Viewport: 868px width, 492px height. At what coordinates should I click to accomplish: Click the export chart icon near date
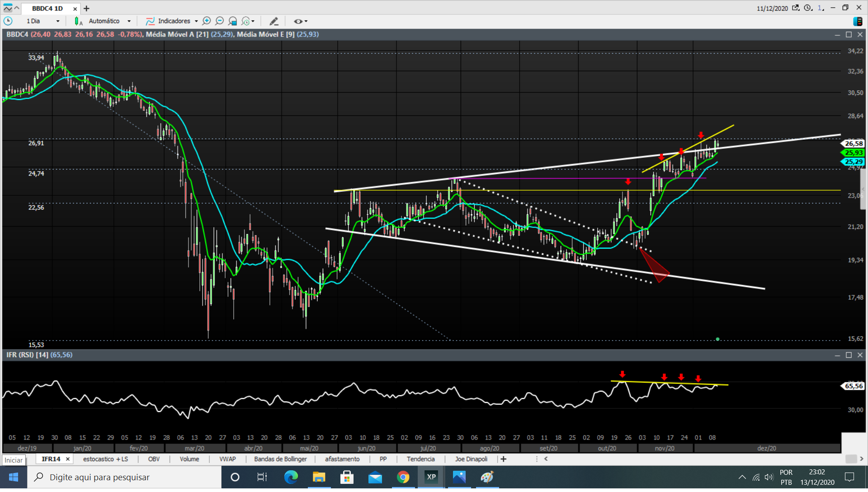795,8
